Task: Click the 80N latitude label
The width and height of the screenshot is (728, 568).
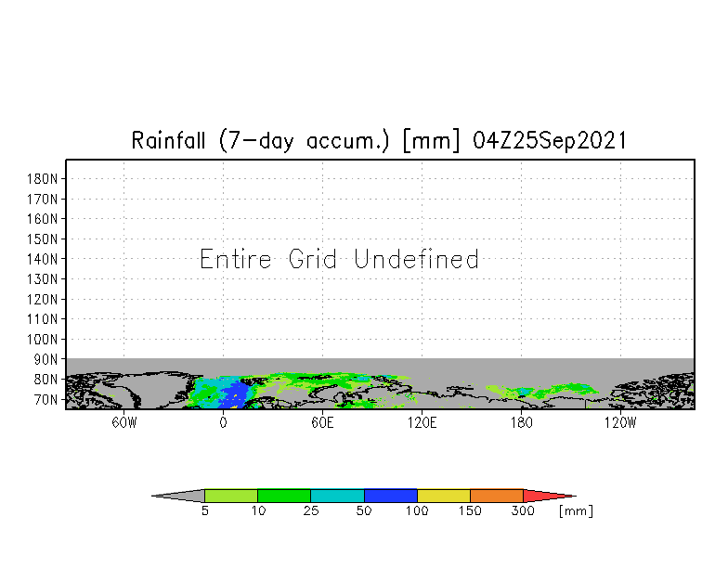Action: 46,380
